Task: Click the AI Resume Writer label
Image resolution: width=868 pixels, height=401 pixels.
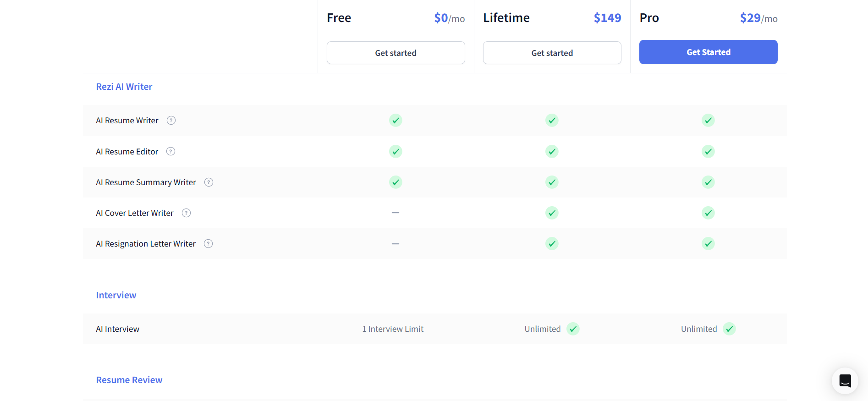Action: [127, 121]
